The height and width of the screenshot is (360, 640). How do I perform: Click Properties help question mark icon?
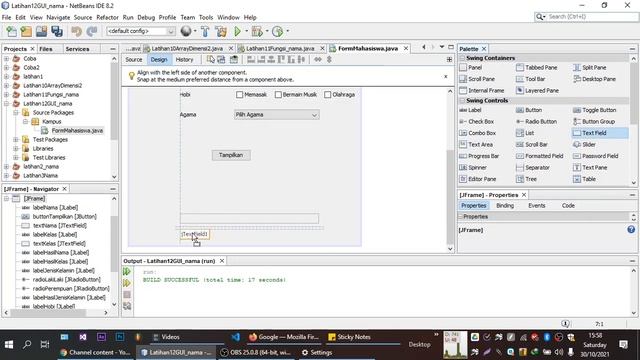631,229
